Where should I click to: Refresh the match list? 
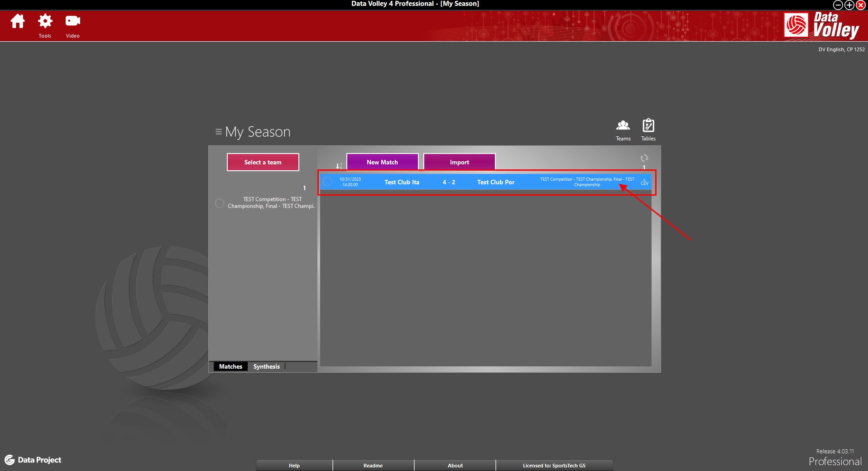pos(644,158)
